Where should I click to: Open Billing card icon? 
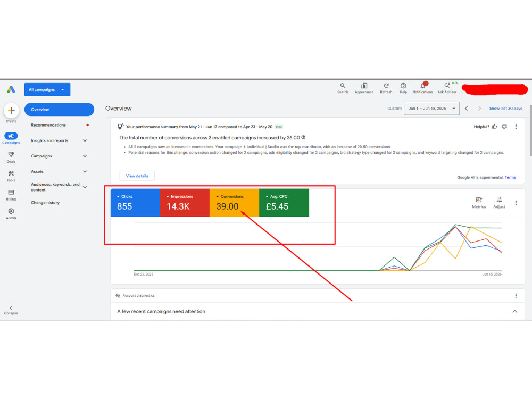11,195
